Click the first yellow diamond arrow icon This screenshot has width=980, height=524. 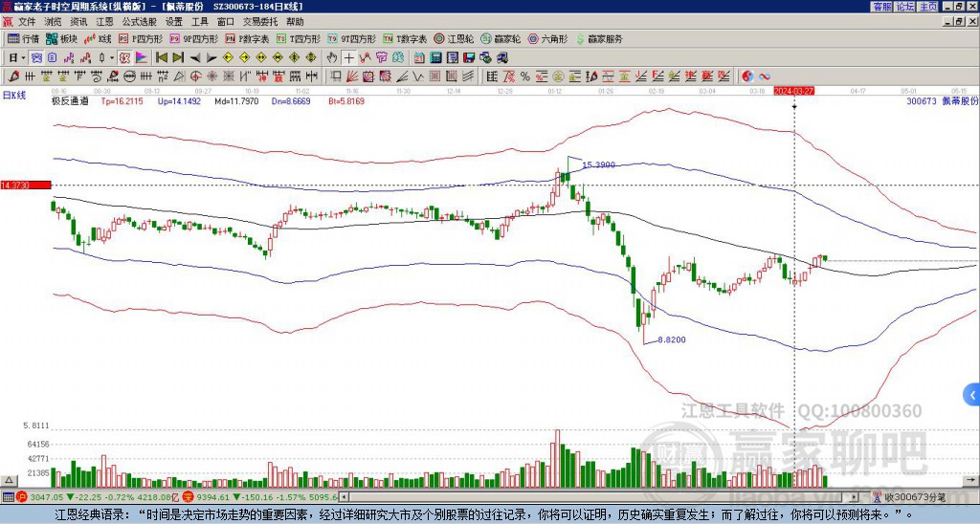tap(228, 58)
